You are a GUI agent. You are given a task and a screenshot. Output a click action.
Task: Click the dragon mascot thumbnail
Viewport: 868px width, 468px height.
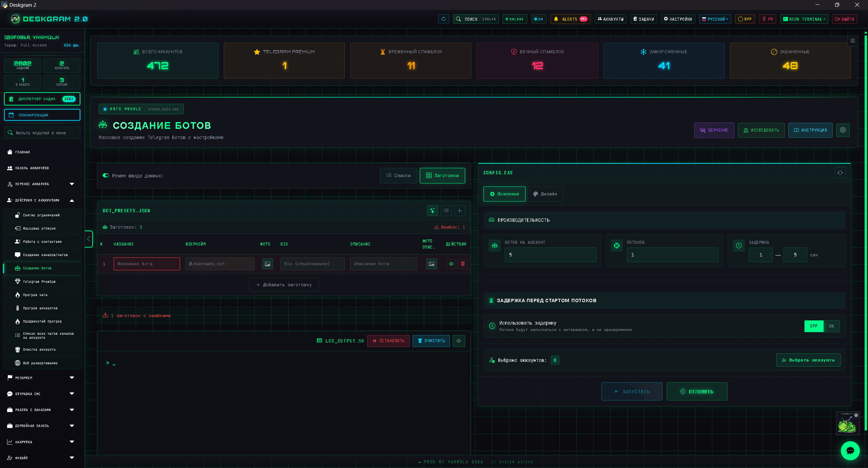(848, 423)
